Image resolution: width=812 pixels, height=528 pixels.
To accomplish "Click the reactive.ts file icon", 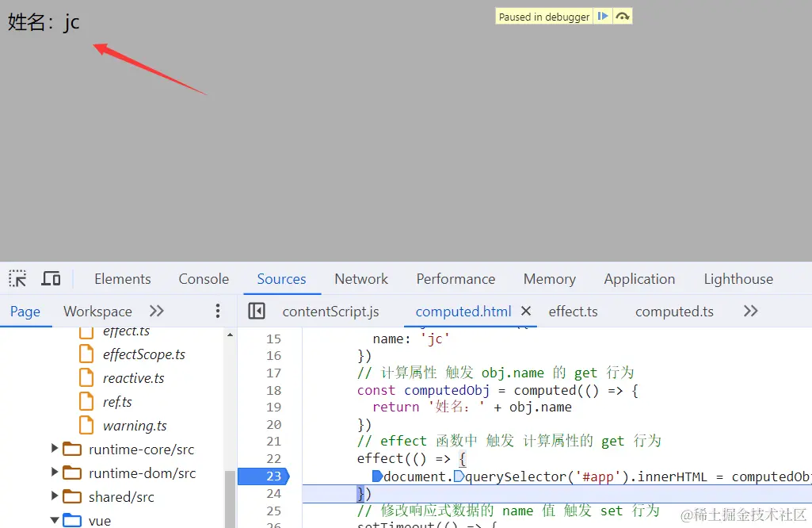I will pos(86,378).
